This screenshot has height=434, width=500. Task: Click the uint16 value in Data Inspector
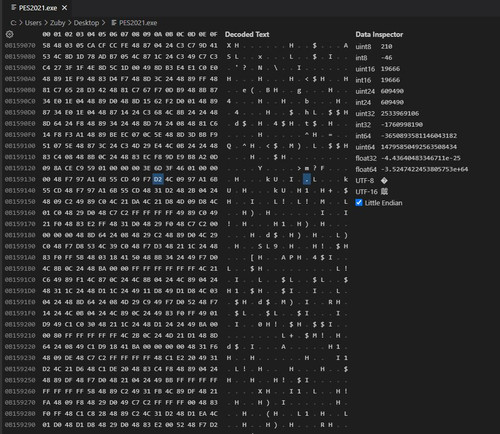pyautogui.click(x=390, y=69)
